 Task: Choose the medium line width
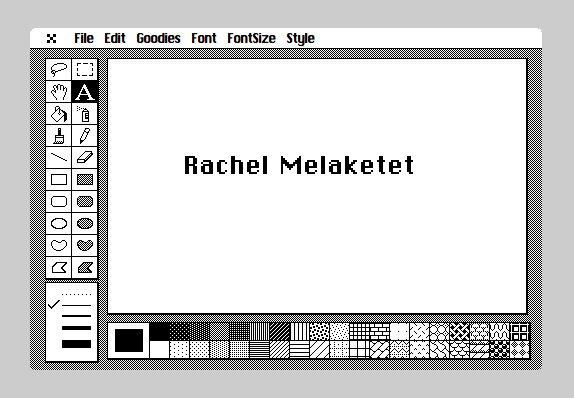pos(76,316)
